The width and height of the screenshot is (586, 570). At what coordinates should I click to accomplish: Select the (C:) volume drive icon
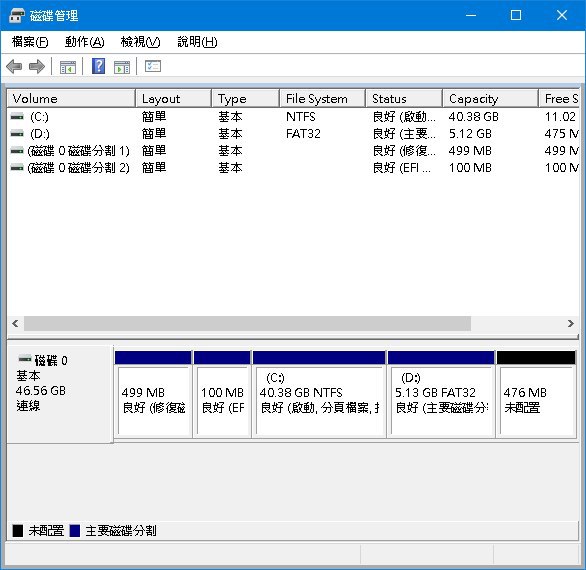(x=17, y=117)
